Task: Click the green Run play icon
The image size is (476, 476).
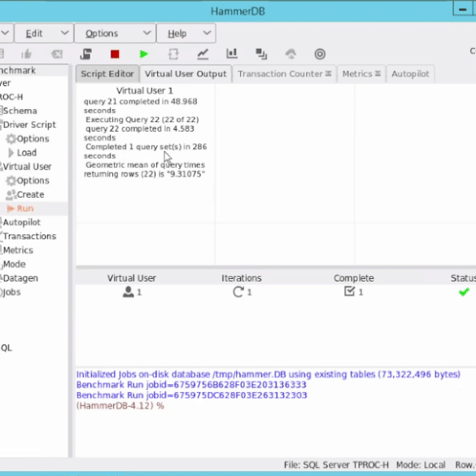Action: (x=143, y=54)
